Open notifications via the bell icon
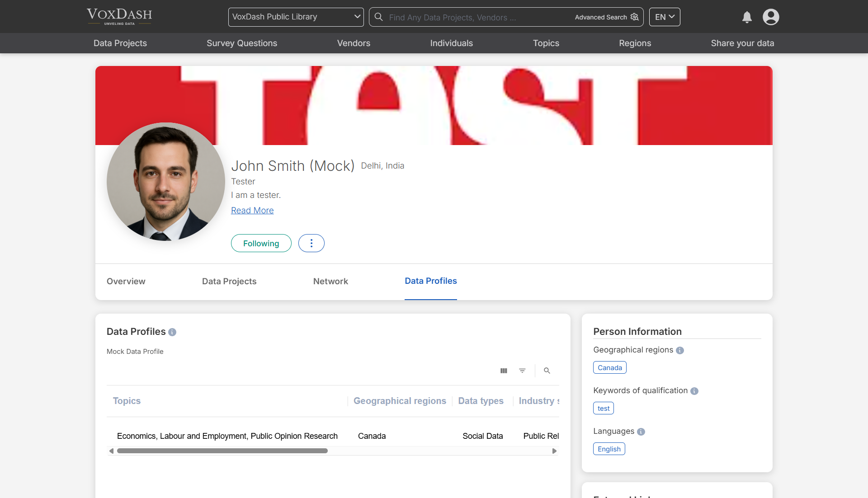The width and height of the screenshot is (868, 498). (747, 17)
